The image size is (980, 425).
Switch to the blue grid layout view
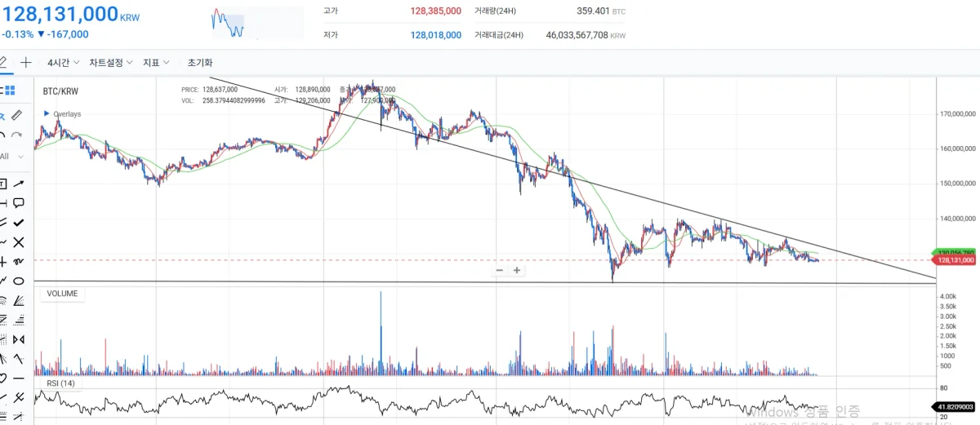pos(8,91)
